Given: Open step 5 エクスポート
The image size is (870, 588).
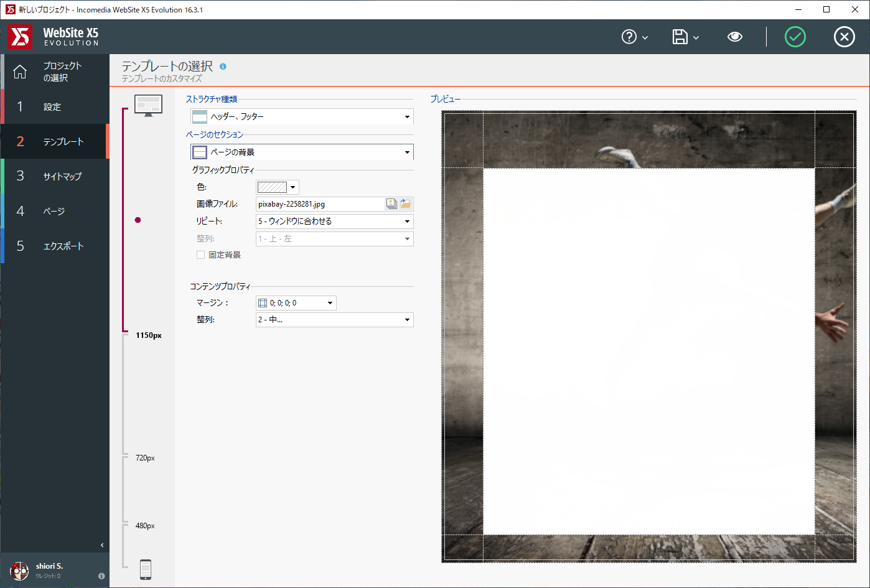Looking at the screenshot, I should (x=55, y=246).
